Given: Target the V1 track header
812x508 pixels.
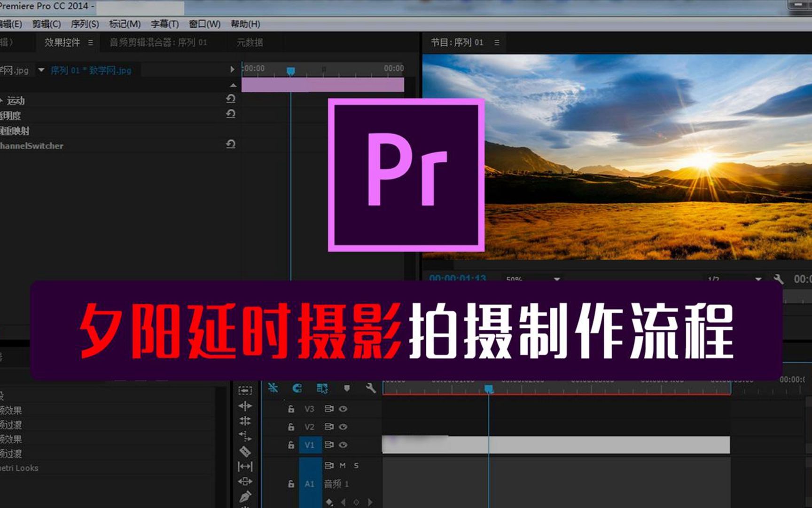Looking at the screenshot, I should point(310,445).
